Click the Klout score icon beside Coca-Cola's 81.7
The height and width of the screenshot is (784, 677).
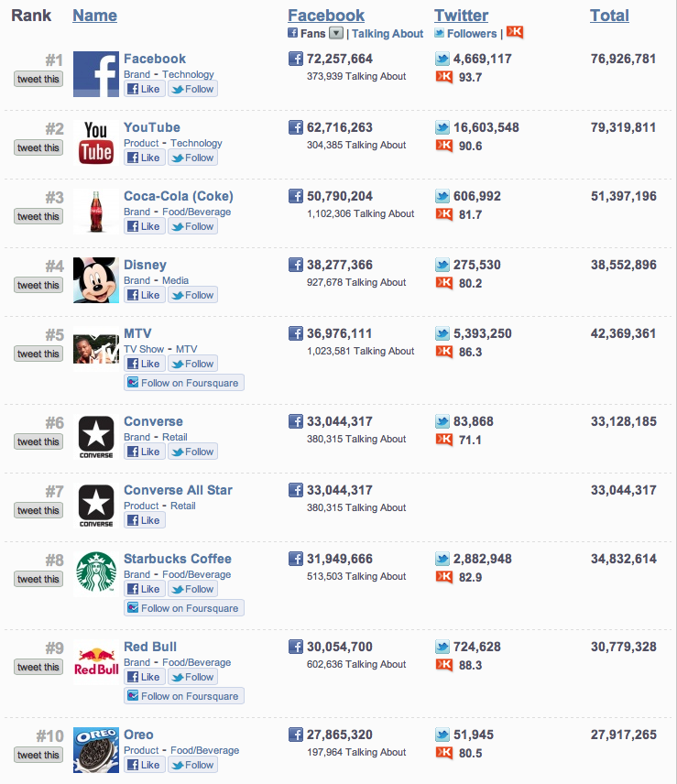point(443,214)
